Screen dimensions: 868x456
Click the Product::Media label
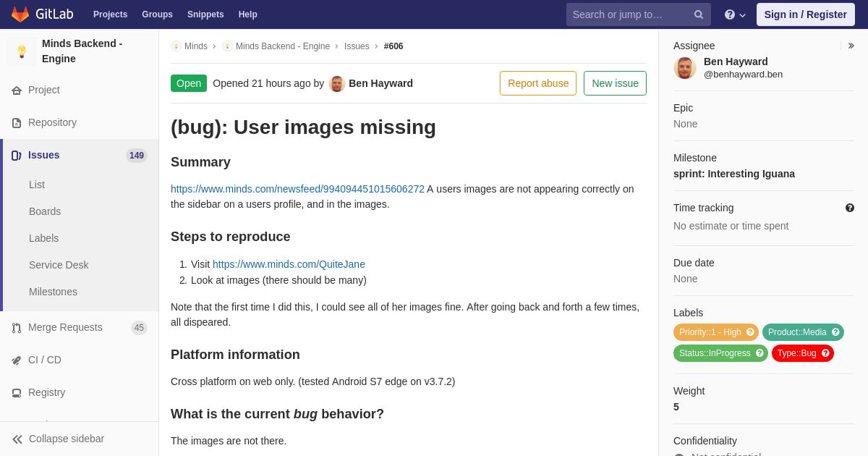pos(797,332)
